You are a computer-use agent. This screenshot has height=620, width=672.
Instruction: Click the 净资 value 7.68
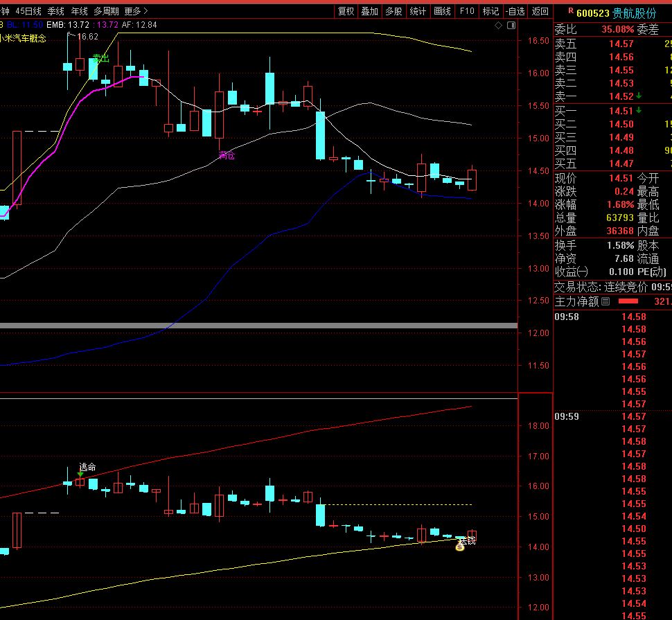tap(624, 259)
